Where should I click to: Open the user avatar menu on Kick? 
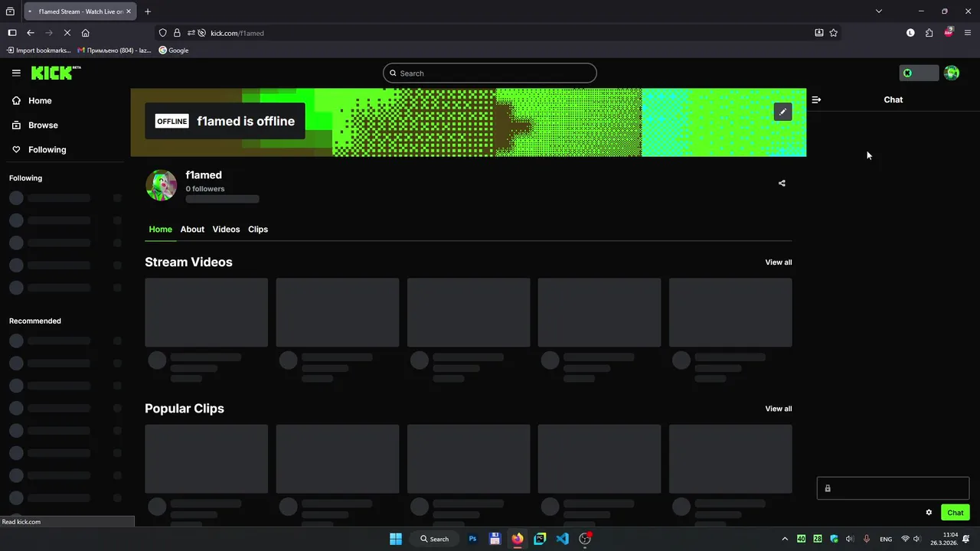coord(952,73)
